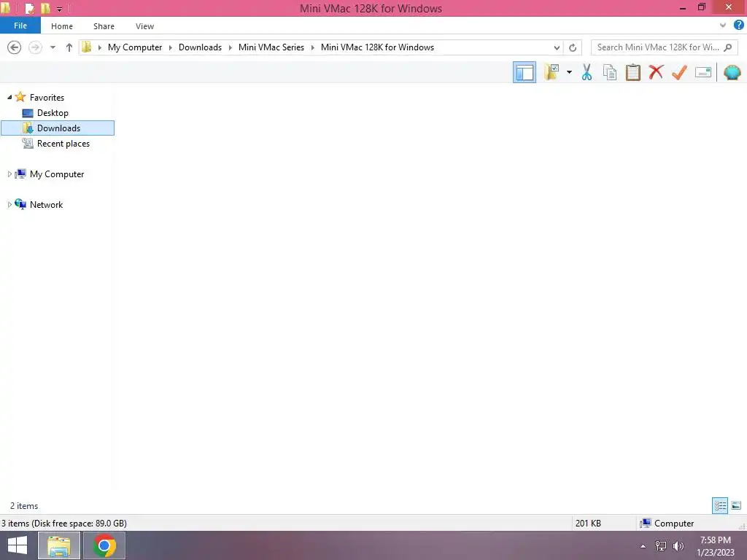Click the orange checkmark toolbar icon
The height and width of the screenshot is (560, 747).
pos(679,72)
